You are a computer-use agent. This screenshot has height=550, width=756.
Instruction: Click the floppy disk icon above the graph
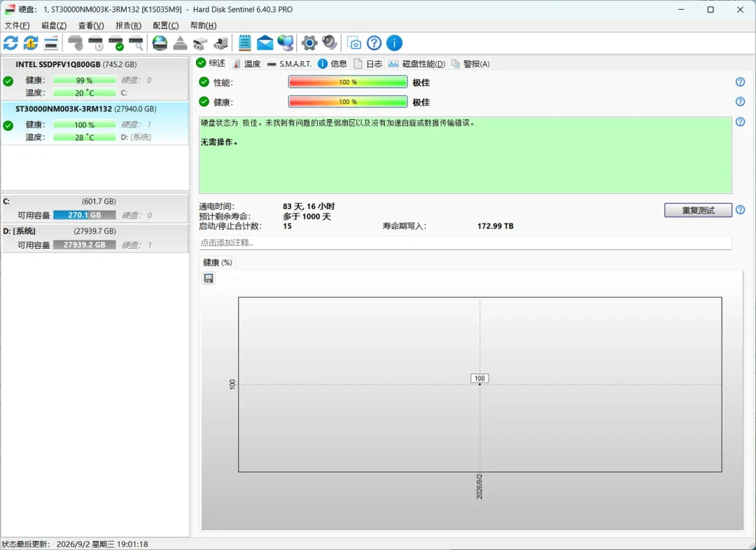click(x=209, y=278)
